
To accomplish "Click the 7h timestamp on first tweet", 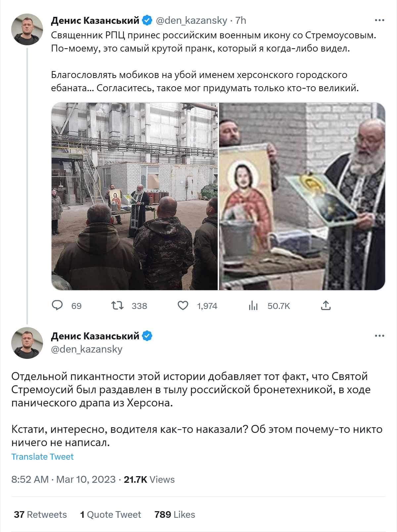I will click(x=241, y=20).
